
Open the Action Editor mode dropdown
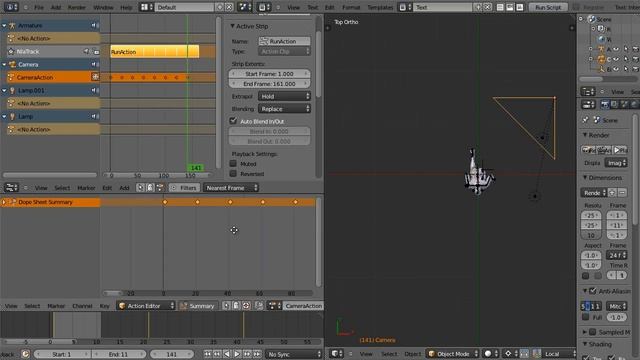(x=146, y=306)
